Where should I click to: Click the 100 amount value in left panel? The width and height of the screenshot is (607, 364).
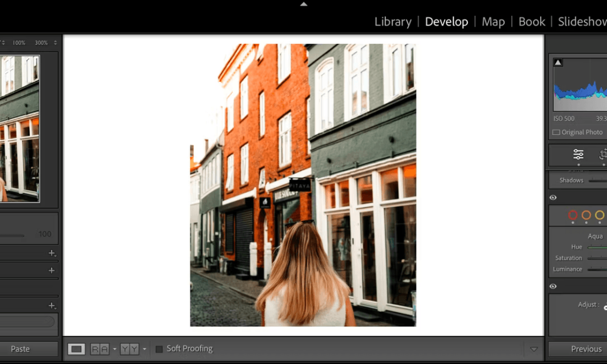click(45, 234)
